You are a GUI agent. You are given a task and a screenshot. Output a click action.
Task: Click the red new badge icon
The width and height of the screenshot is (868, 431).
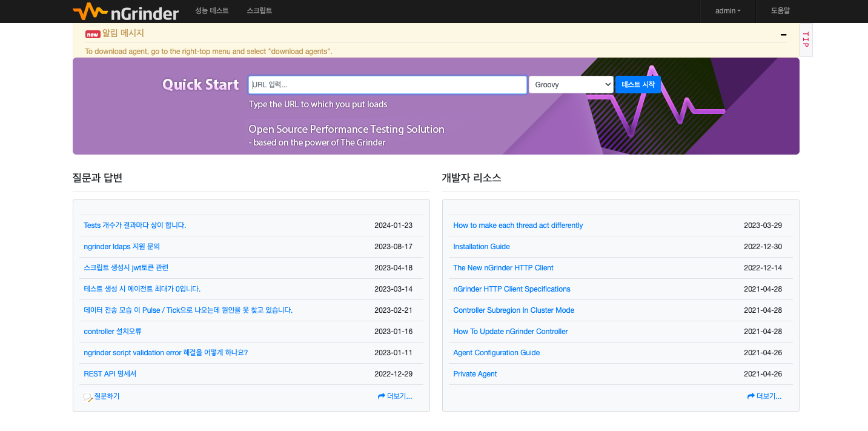pos(93,34)
